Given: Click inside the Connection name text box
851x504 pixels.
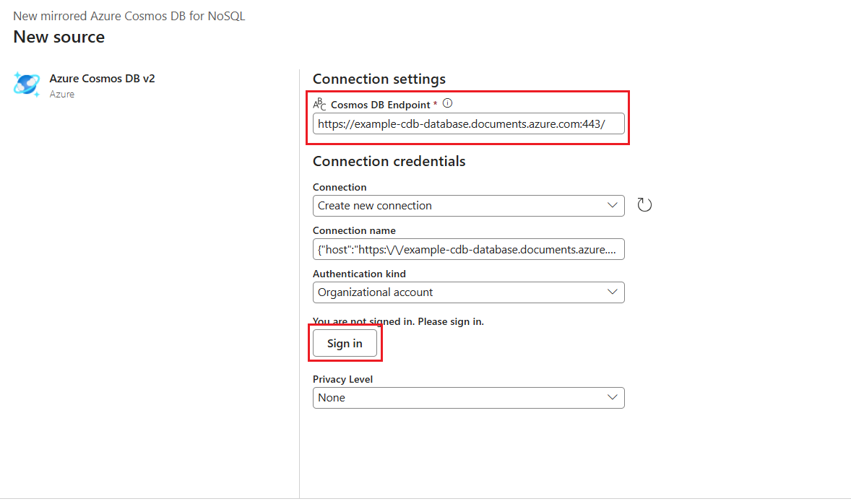Looking at the screenshot, I should (x=468, y=249).
